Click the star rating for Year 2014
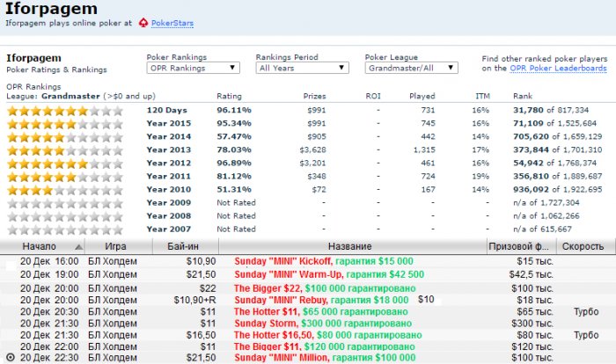 click(x=65, y=137)
